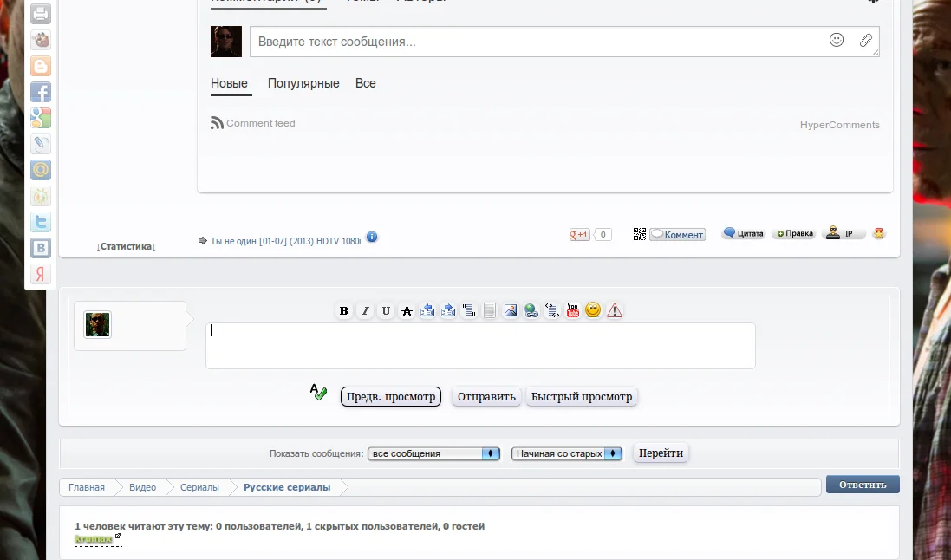
Task: Apply bold formatting in reply editor
Action: pos(344,310)
